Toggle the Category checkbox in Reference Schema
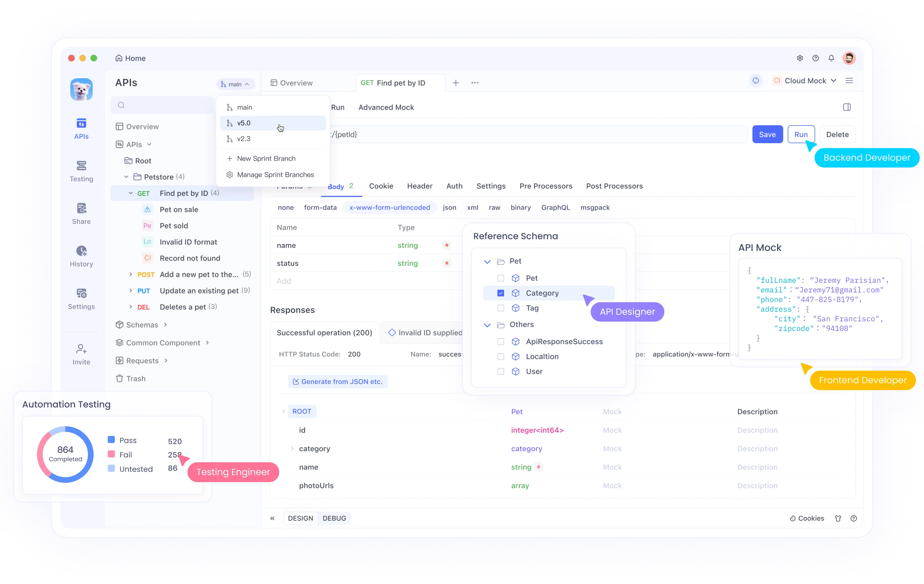 coord(501,293)
